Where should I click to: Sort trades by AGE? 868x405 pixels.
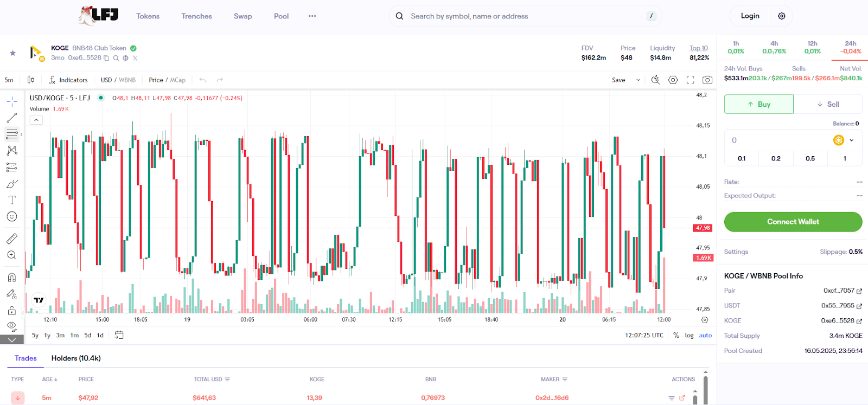coord(49,380)
